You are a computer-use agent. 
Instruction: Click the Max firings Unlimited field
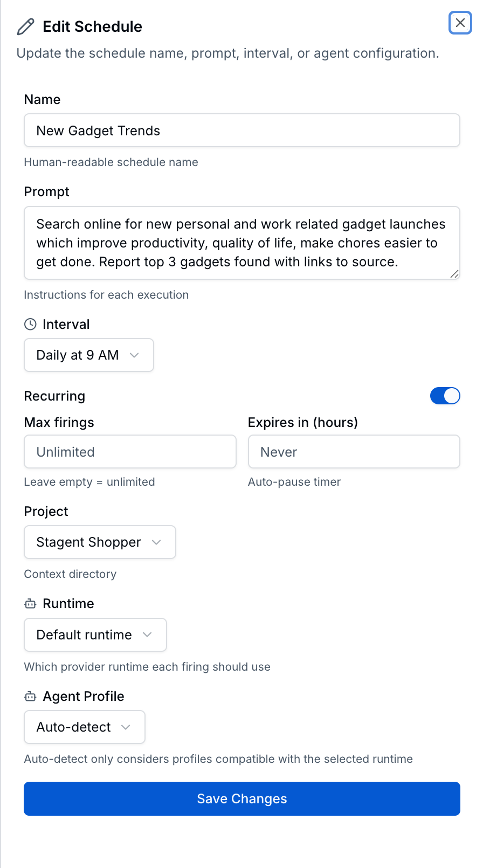[x=130, y=451]
